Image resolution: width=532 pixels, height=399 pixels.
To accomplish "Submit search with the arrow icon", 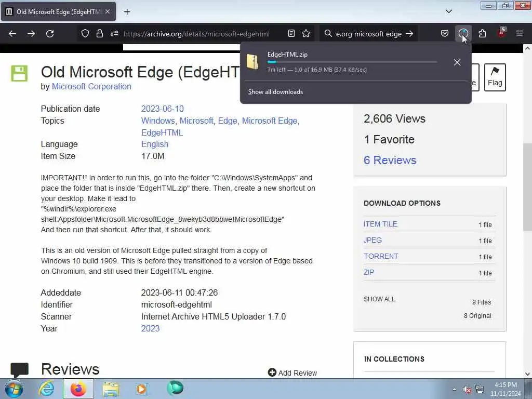I will pos(409,34).
